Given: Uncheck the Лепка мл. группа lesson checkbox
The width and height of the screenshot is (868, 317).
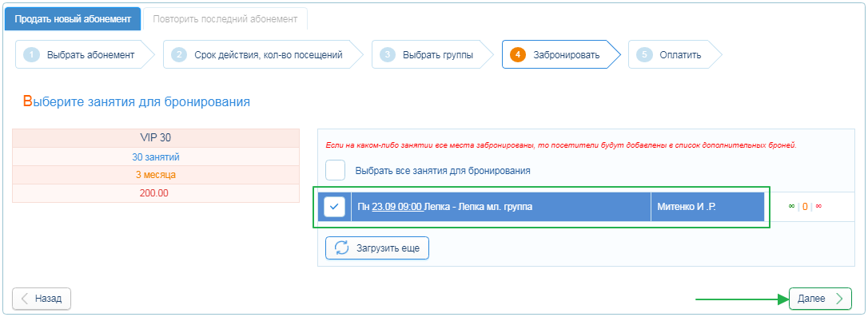Looking at the screenshot, I should coord(334,207).
